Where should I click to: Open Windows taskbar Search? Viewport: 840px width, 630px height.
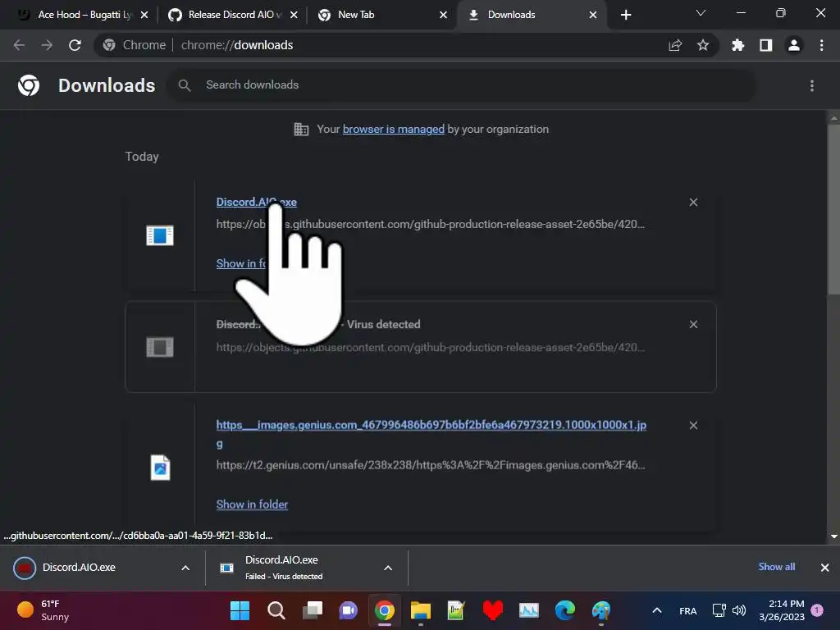276,610
